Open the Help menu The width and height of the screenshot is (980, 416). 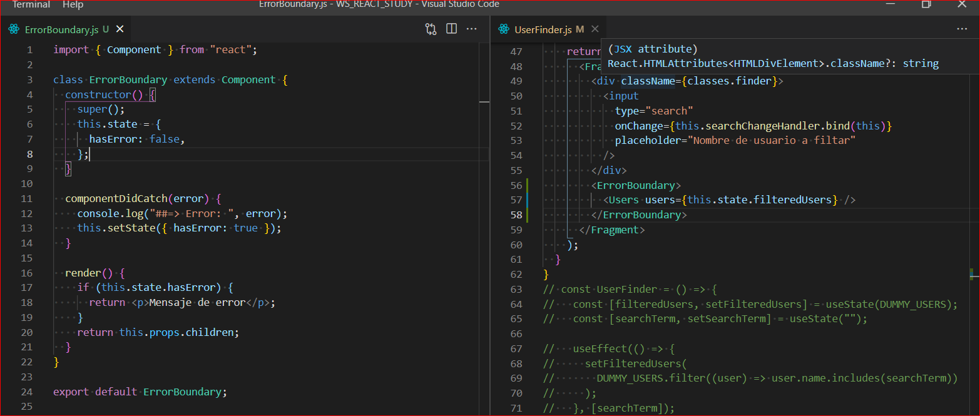[x=73, y=4]
